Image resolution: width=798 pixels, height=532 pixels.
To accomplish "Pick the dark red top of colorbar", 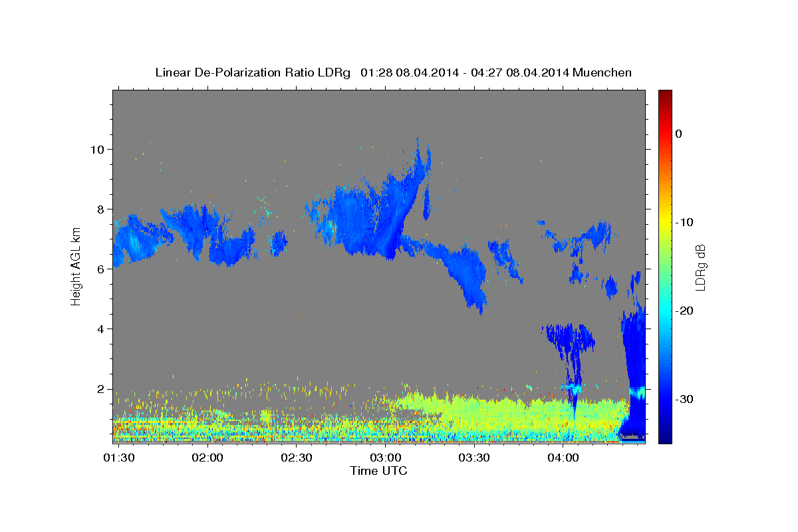I will (x=664, y=96).
